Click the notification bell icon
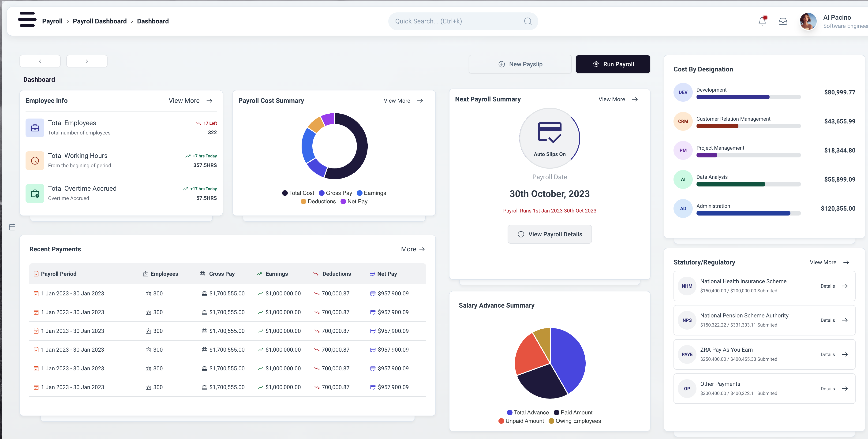 pos(762,21)
